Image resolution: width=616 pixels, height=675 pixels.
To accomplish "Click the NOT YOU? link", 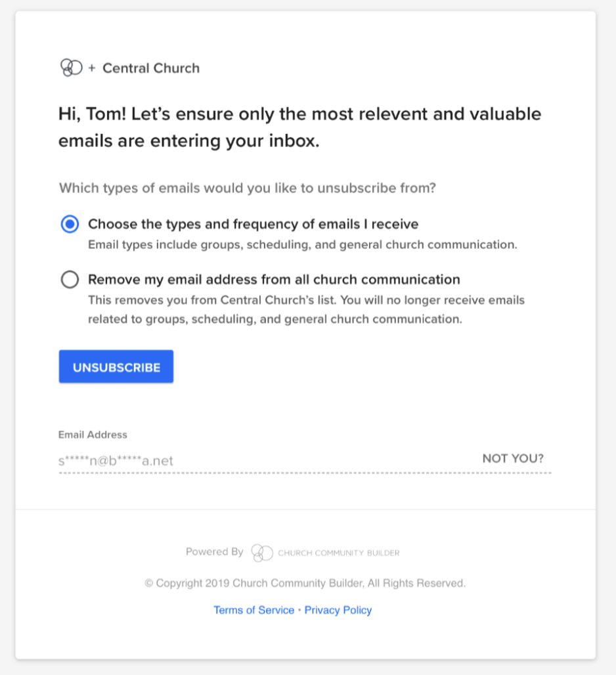I will pyautogui.click(x=513, y=458).
